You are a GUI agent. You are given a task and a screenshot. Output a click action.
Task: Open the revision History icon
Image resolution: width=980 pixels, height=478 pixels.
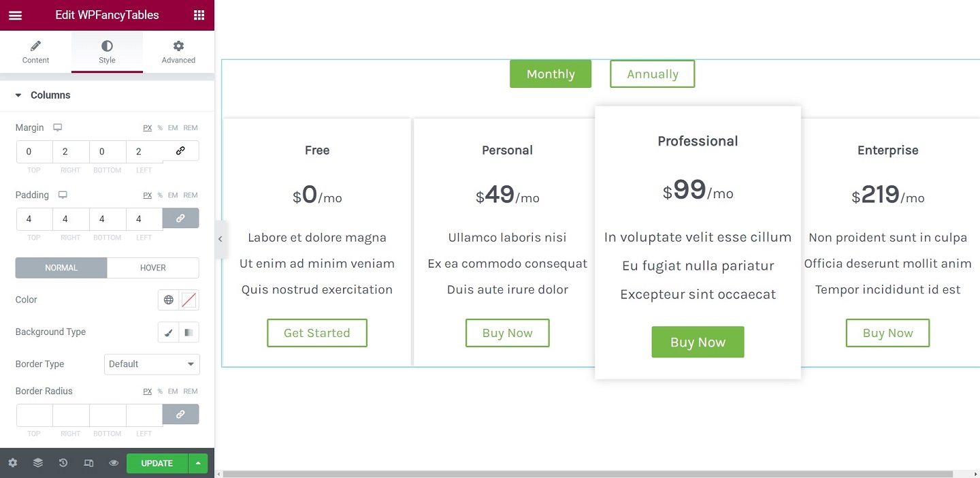click(63, 463)
